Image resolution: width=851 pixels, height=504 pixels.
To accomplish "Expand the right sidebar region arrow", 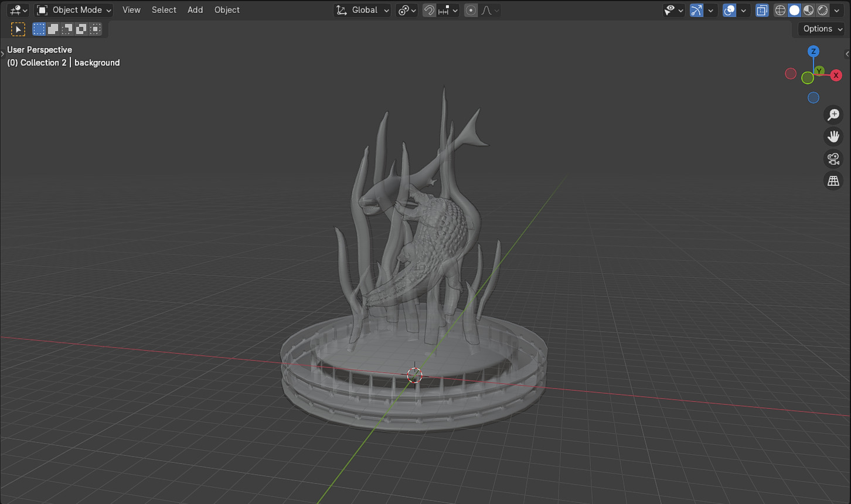I will tap(847, 54).
